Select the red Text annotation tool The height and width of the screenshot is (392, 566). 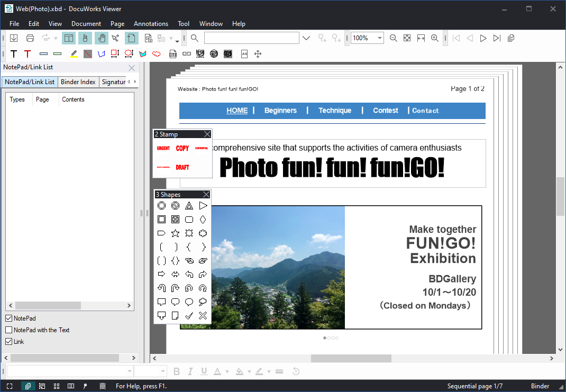[28, 54]
